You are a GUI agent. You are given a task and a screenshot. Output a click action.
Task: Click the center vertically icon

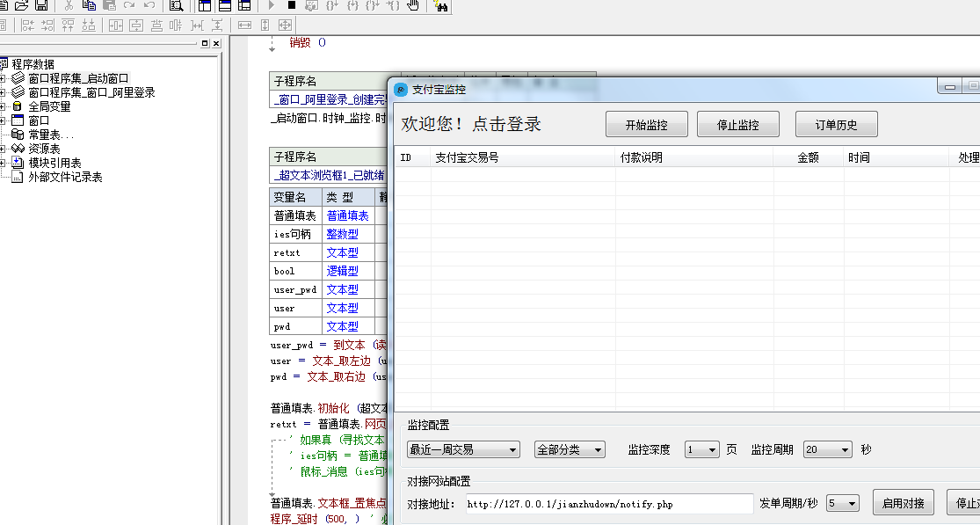[136, 25]
